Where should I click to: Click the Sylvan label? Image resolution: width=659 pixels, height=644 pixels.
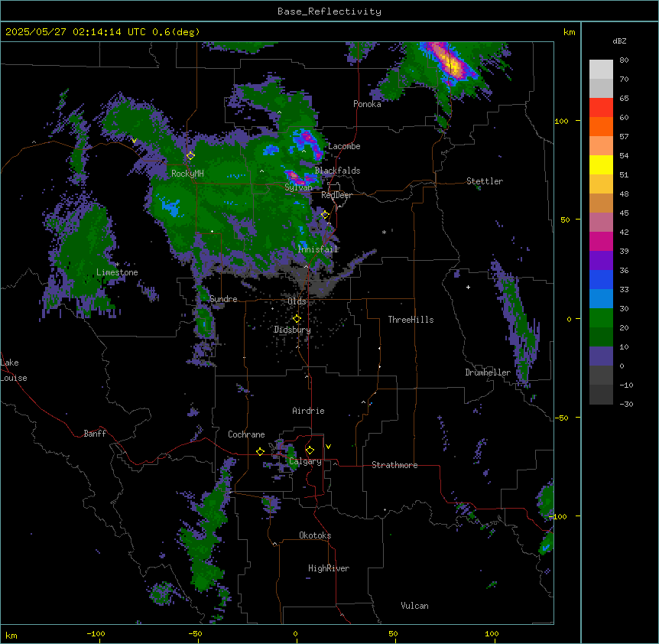pos(298,188)
